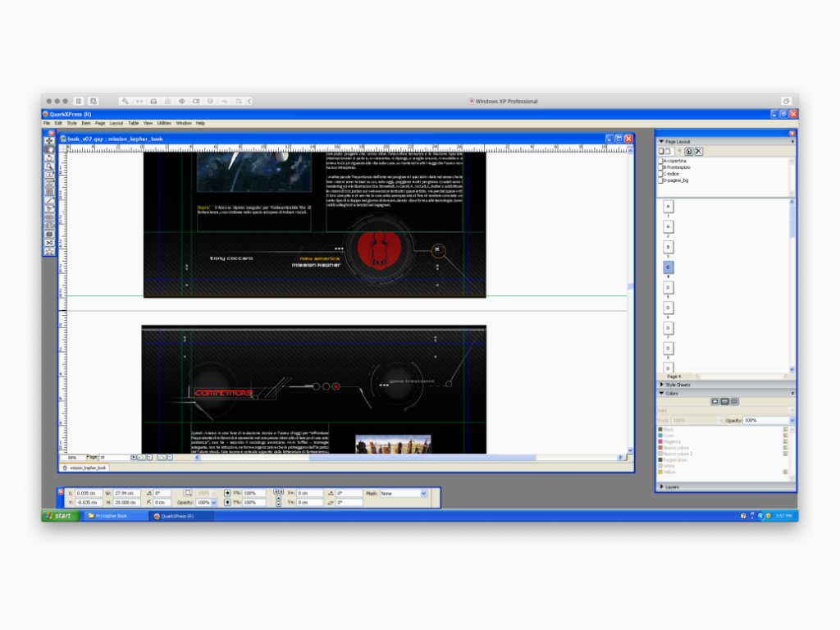This screenshot has height=630, width=840.
Task: Select master page D-pagine_bg
Action: 673,180
